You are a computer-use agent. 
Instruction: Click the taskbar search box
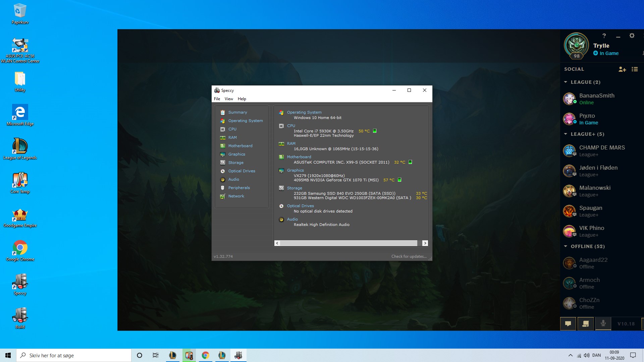point(74,355)
